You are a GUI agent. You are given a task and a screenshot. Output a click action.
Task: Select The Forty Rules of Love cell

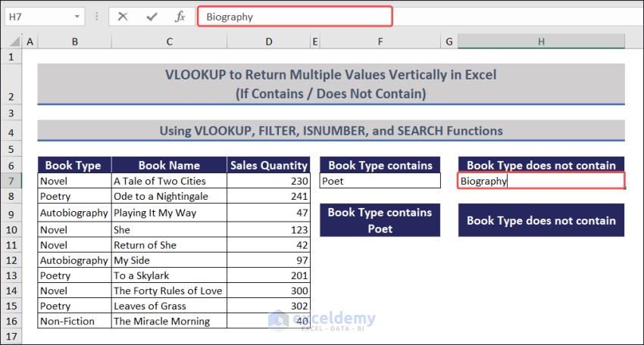click(169, 291)
